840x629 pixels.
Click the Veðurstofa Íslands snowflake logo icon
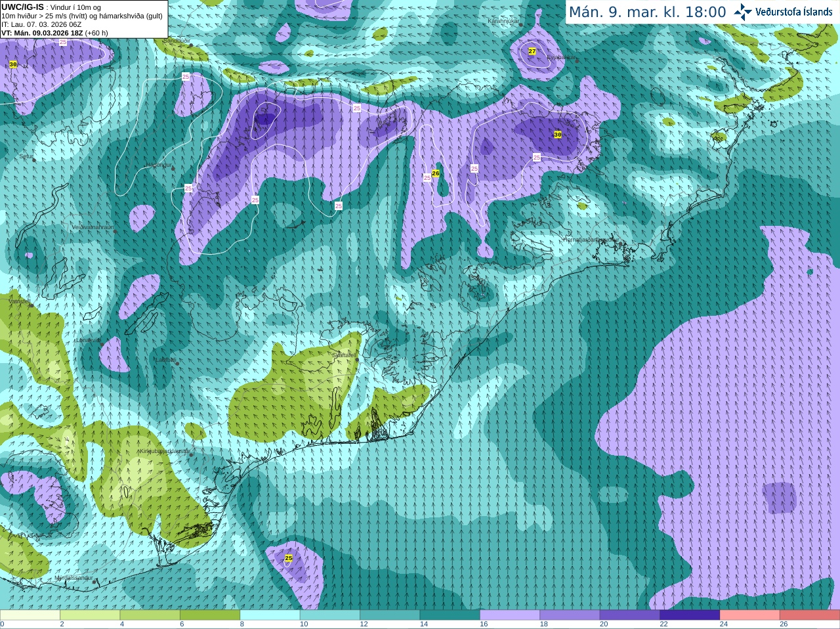click(x=743, y=12)
